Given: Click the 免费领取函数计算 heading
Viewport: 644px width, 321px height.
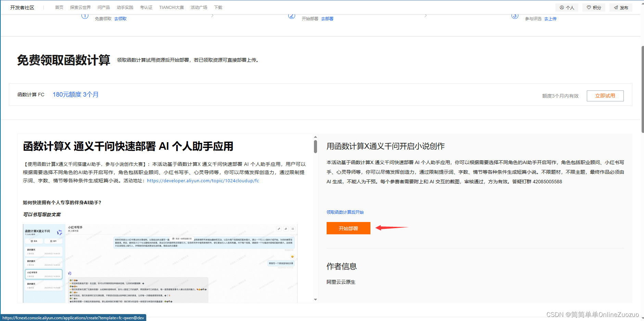Looking at the screenshot, I should click(x=64, y=60).
